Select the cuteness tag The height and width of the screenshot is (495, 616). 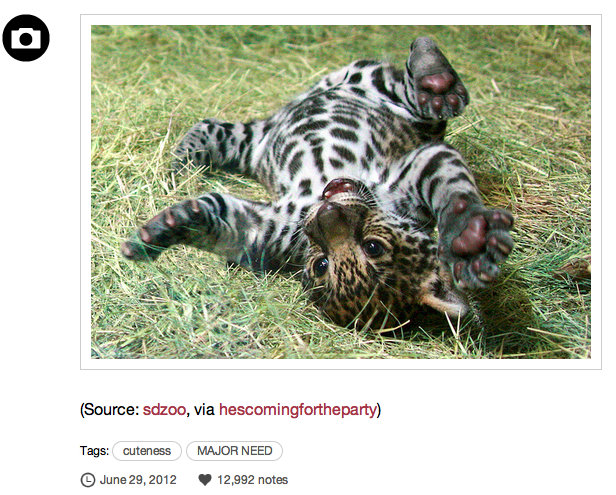(x=147, y=451)
